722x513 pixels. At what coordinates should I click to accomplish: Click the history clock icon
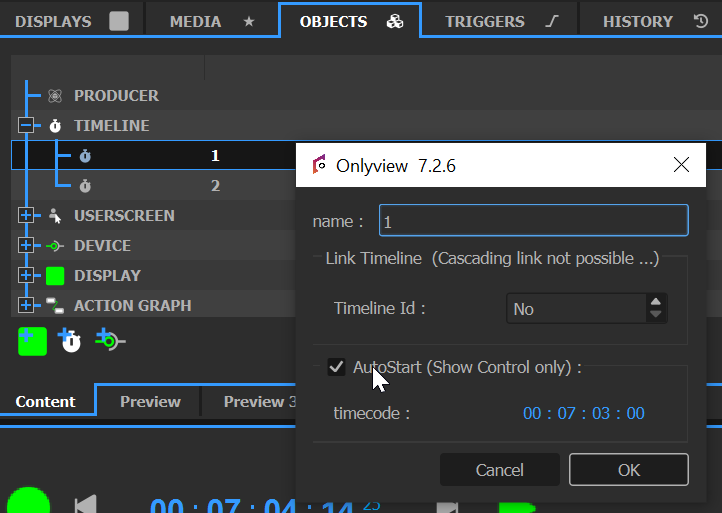pos(700,21)
